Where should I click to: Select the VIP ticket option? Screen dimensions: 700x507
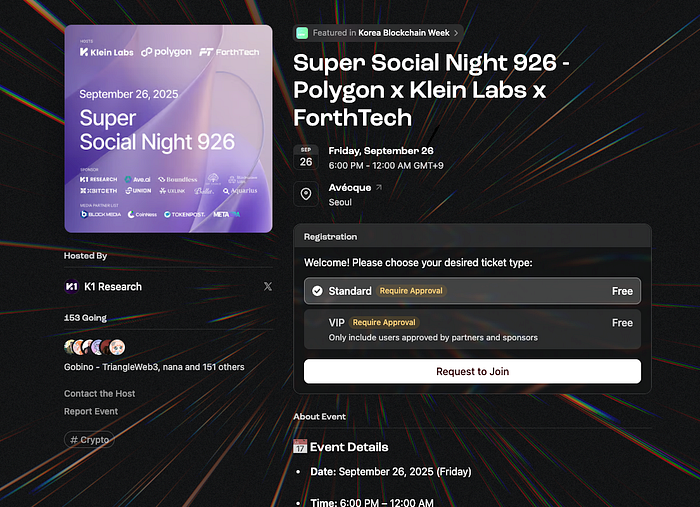[x=472, y=329]
